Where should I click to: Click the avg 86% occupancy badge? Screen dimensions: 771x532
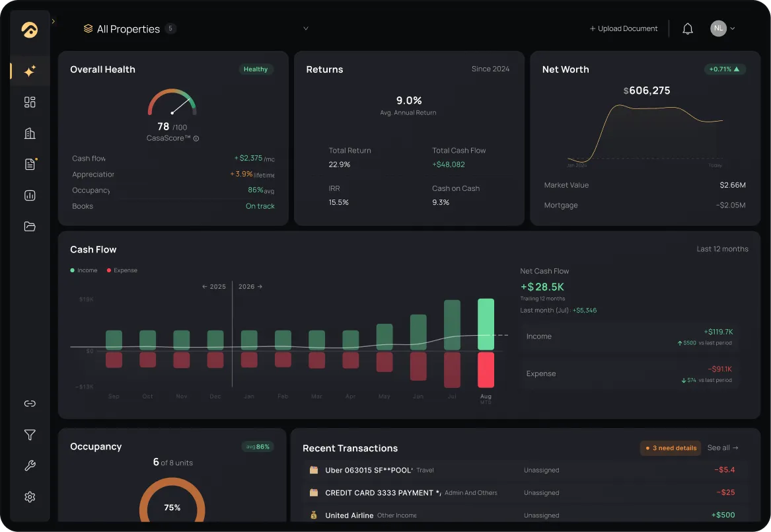click(258, 447)
